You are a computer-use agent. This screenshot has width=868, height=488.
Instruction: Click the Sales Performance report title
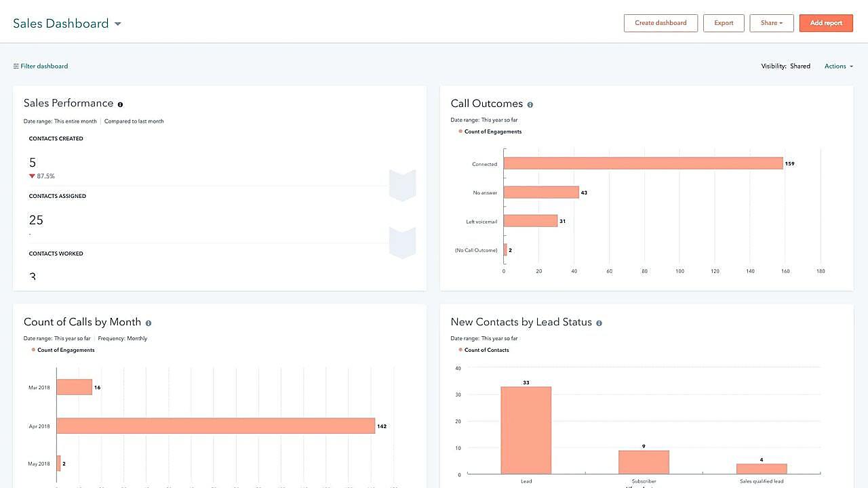pyautogui.click(x=68, y=103)
